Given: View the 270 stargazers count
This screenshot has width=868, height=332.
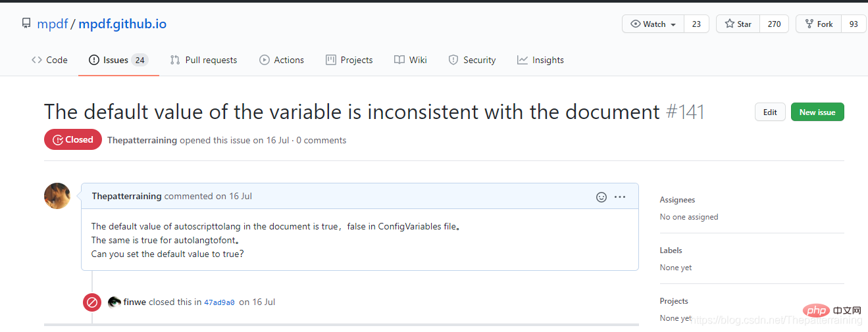Looking at the screenshot, I should coord(774,24).
